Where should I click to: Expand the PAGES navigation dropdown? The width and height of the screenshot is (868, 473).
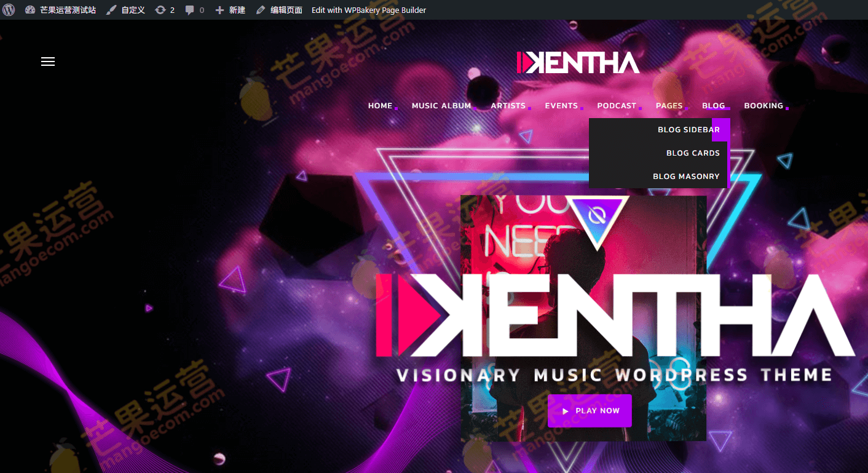[669, 105]
